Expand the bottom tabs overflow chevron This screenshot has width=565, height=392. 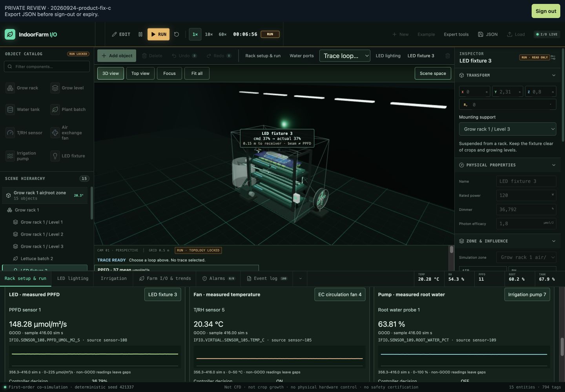tap(301, 279)
